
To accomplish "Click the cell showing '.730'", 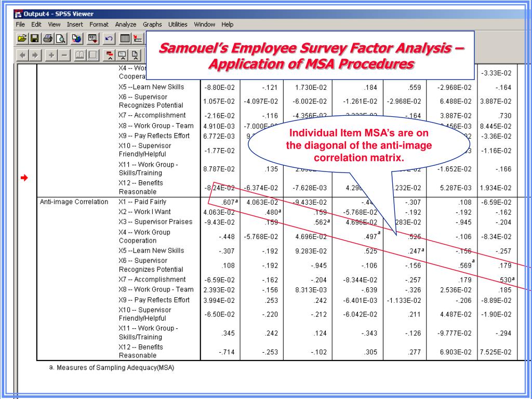I will click(x=505, y=116).
